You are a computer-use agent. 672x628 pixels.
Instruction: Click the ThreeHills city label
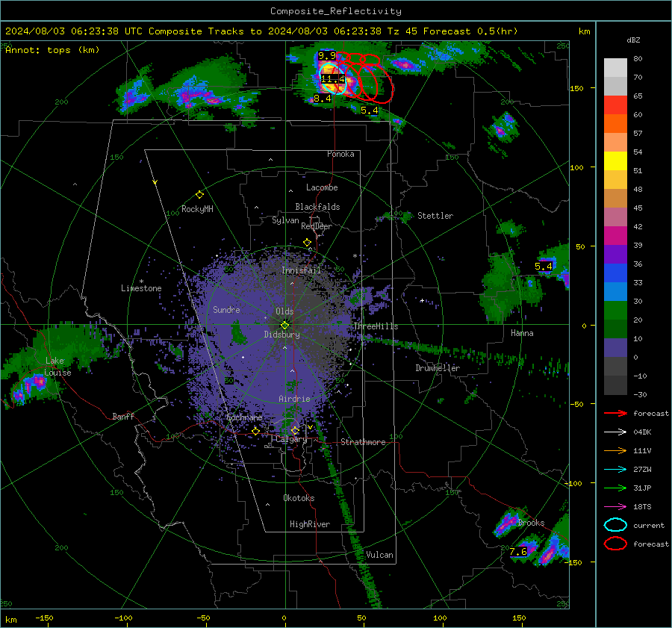point(376,326)
